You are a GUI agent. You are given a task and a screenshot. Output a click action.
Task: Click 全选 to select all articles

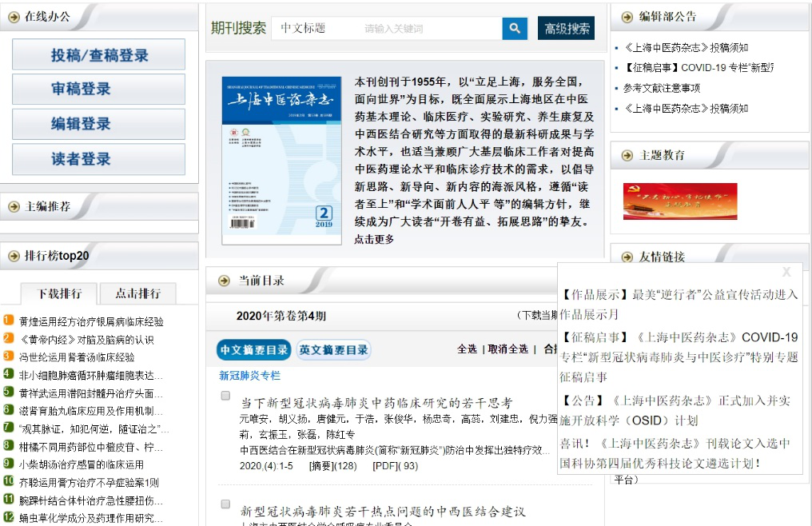pyautogui.click(x=467, y=349)
